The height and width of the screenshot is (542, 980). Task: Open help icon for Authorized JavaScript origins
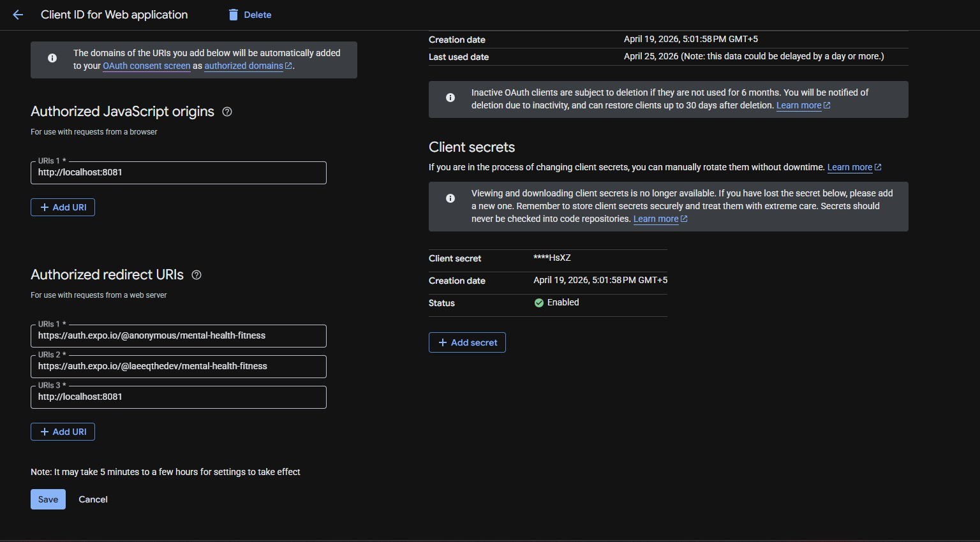point(227,112)
